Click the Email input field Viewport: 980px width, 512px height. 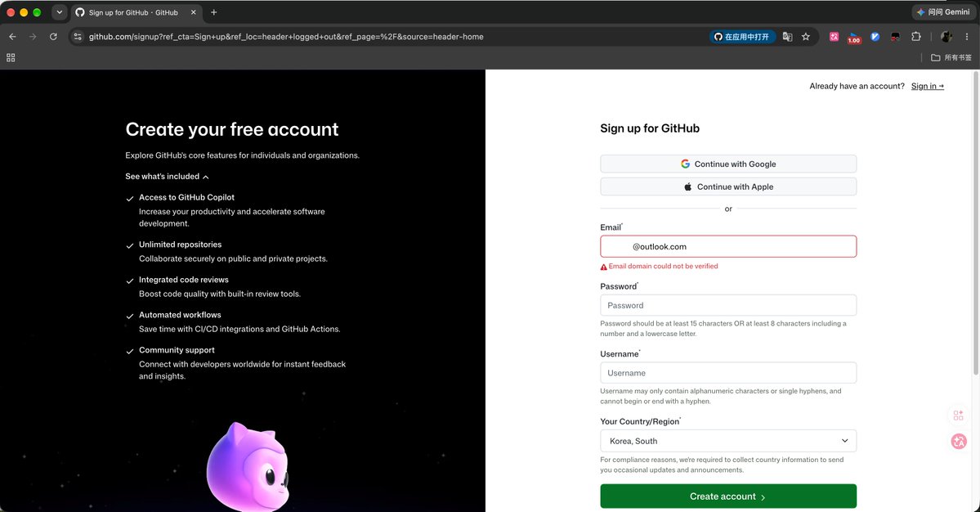(728, 246)
